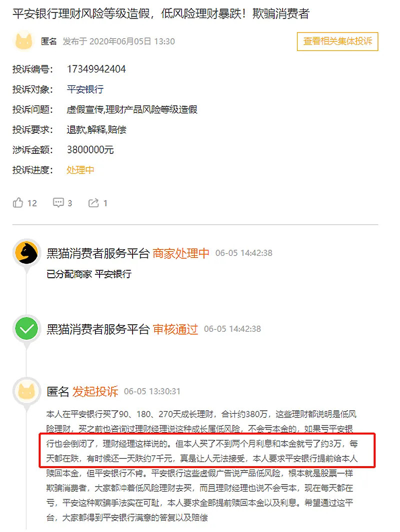Open 平安银行 complaint target link
400x532 pixels.
(x=85, y=89)
